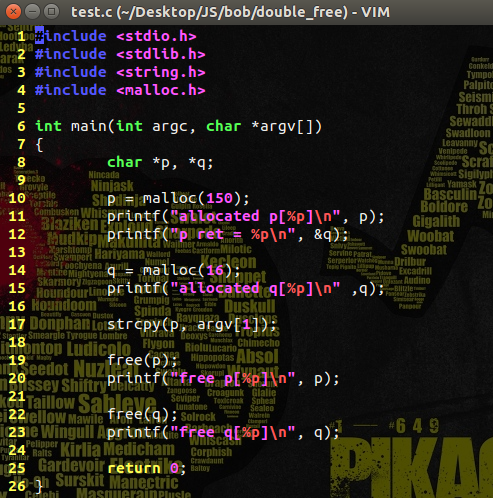Click line number 24 in gutter
Screen dimensions: 493x498
click(17, 450)
